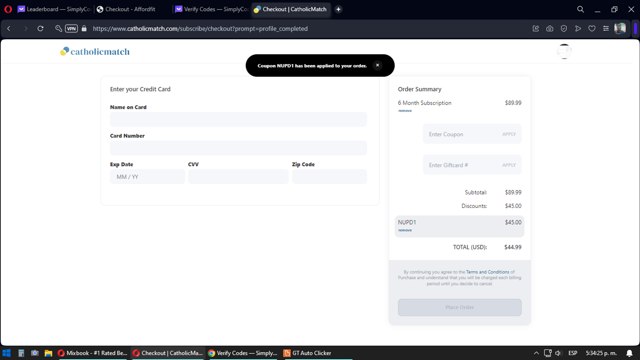This screenshot has width=640, height=360.
Task: Click the Name on Card field
Action: click(x=238, y=119)
